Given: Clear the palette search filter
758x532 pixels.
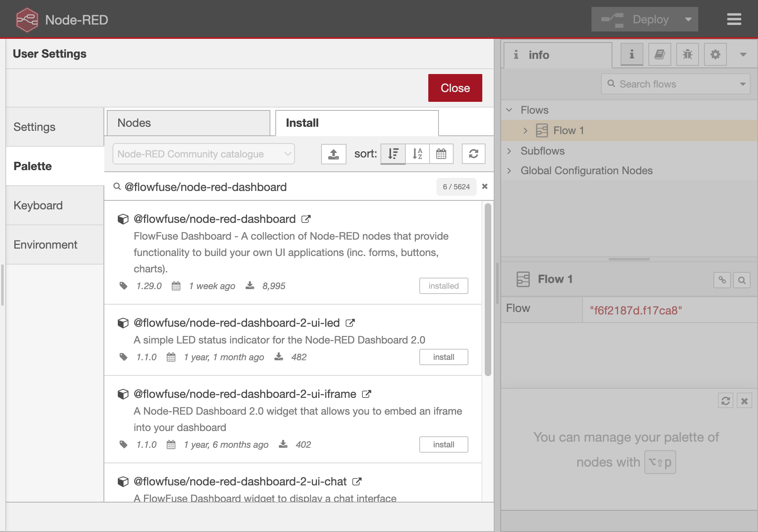Looking at the screenshot, I should click(485, 186).
